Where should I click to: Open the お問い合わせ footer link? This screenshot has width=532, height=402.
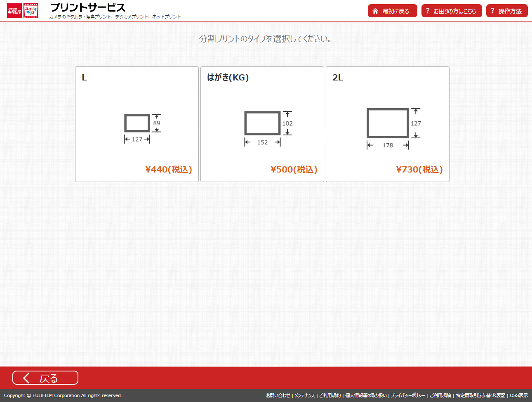click(x=278, y=395)
